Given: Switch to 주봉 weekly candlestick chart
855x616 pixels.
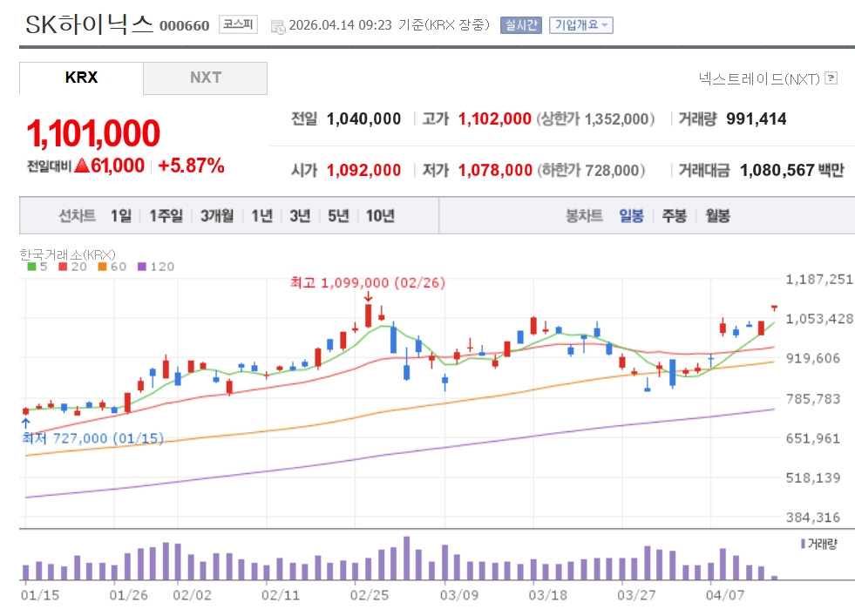Looking at the screenshot, I should pos(674,216).
